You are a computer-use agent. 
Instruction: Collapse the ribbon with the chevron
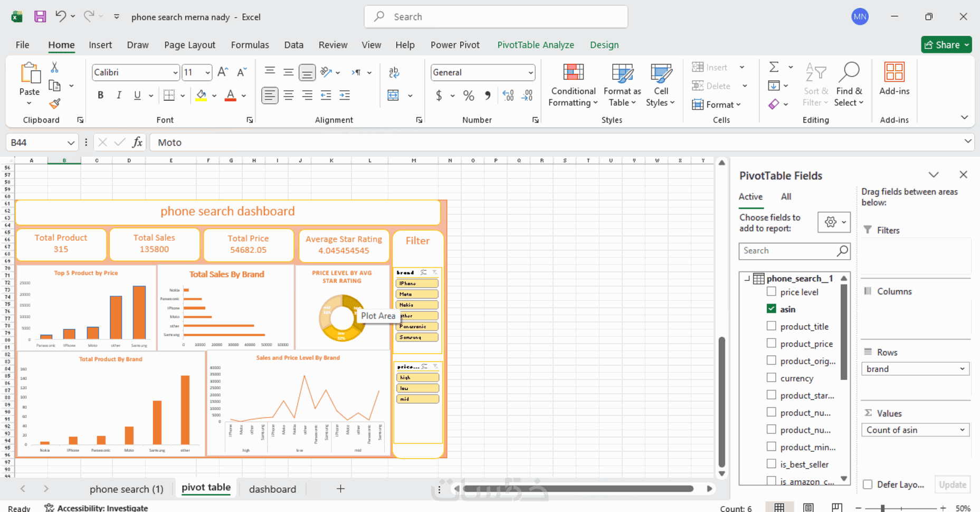tap(964, 117)
